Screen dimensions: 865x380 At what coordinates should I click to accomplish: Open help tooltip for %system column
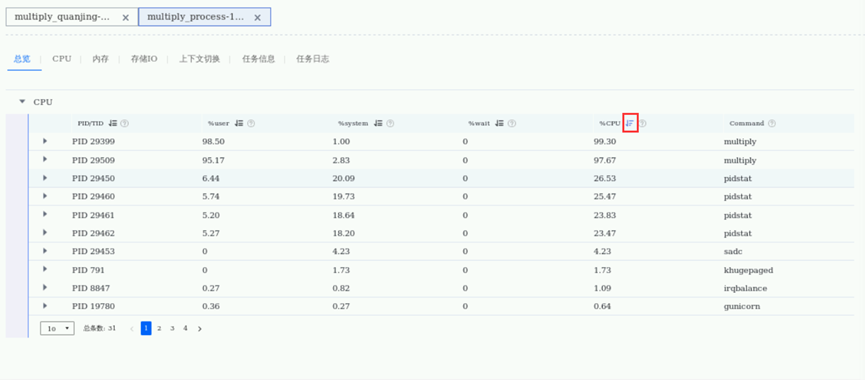coord(390,124)
